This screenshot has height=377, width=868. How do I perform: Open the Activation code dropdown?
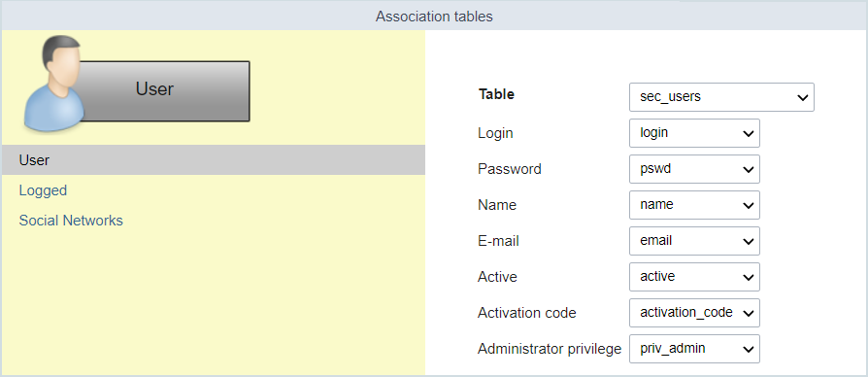coord(694,313)
